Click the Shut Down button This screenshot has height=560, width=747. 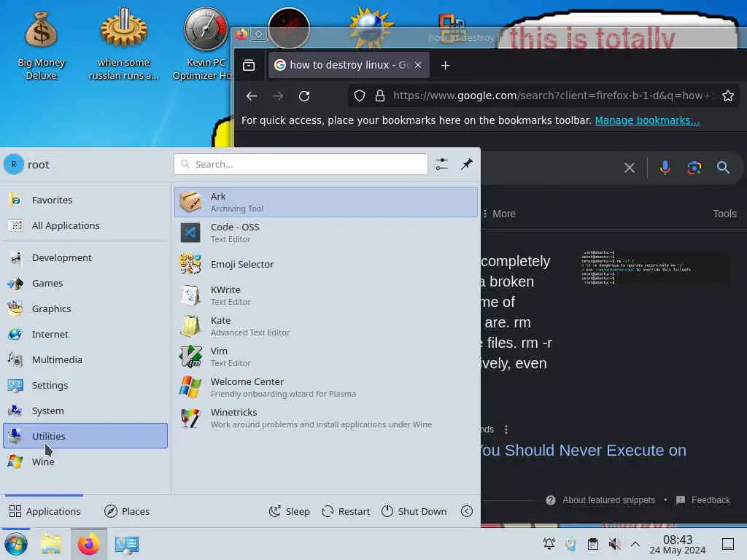click(414, 511)
